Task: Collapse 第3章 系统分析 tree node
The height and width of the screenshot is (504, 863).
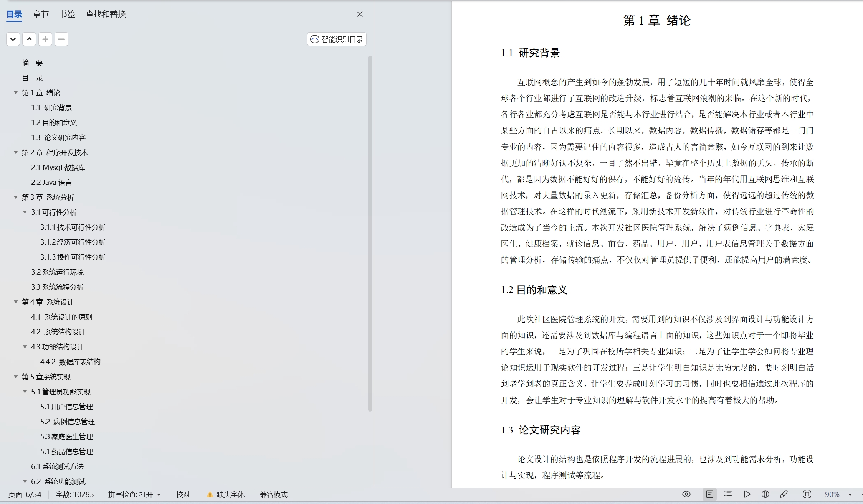Action: click(16, 197)
